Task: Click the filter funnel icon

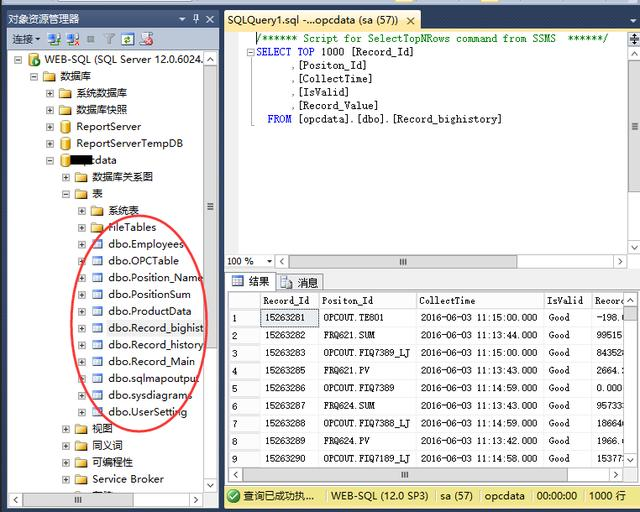Action: tap(110, 39)
